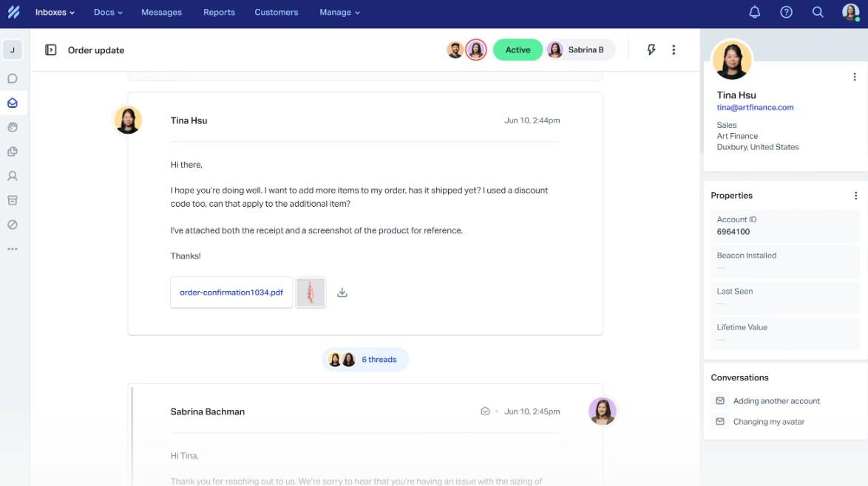Open the Customers menu item
Image resolution: width=868 pixels, height=486 pixels.
276,13
